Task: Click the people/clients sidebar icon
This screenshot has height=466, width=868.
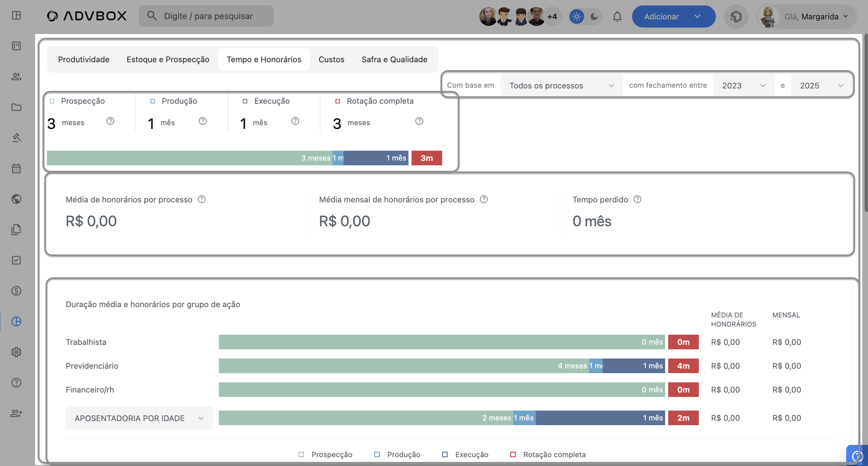Action: pos(16,77)
